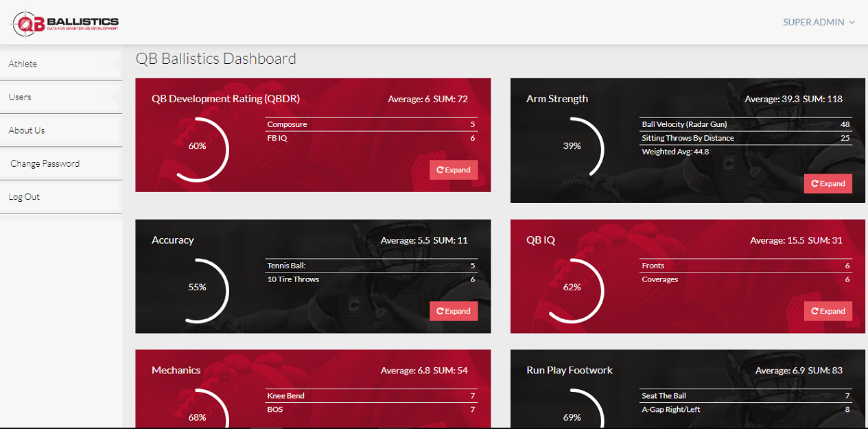The image size is (868, 429).
Task: Click the 55% Accuracy progress ring
Action: 198,288
